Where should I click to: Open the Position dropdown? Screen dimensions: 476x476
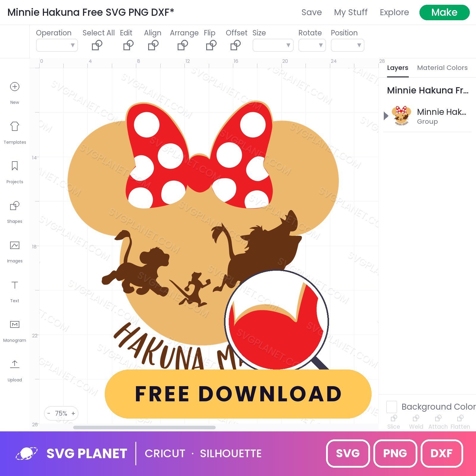[347, 45]
